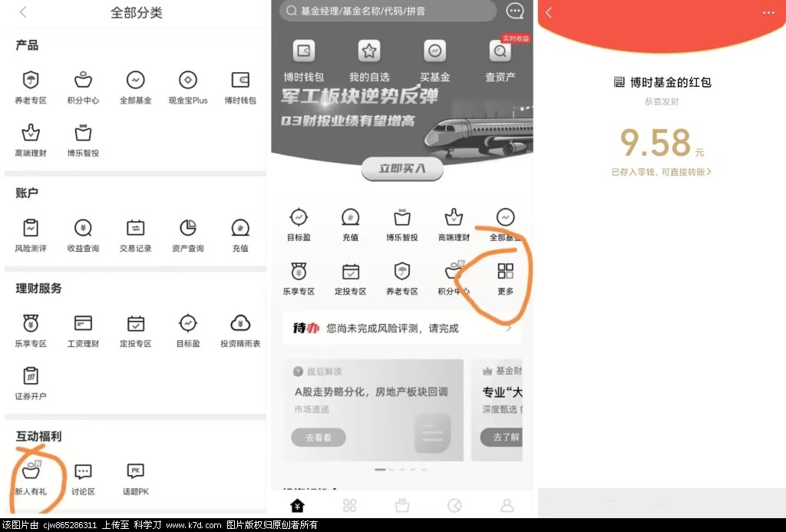This screenshot has height=532, width=786.
Task: Open 话题PK under 互动福利
Action: 135,478
